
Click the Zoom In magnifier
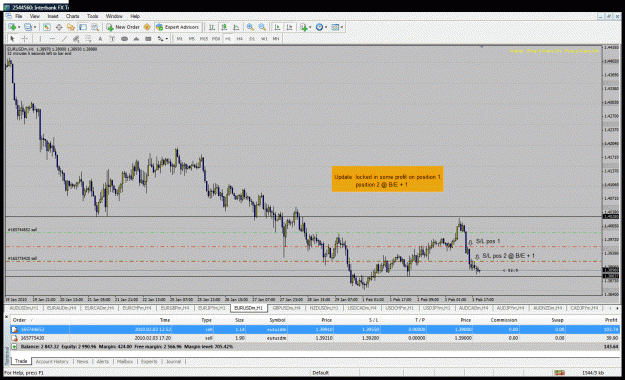(250, 27)
